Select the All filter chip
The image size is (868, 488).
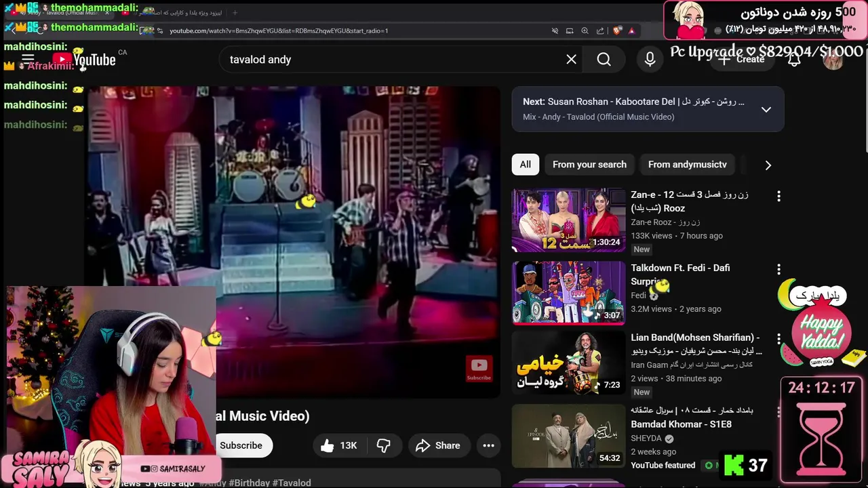(x=526, y=165)
